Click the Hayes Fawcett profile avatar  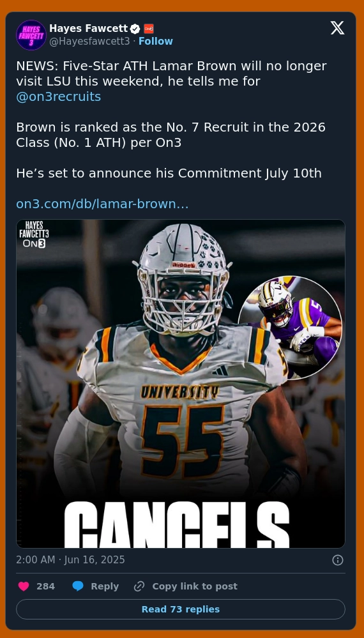[31, 35]
